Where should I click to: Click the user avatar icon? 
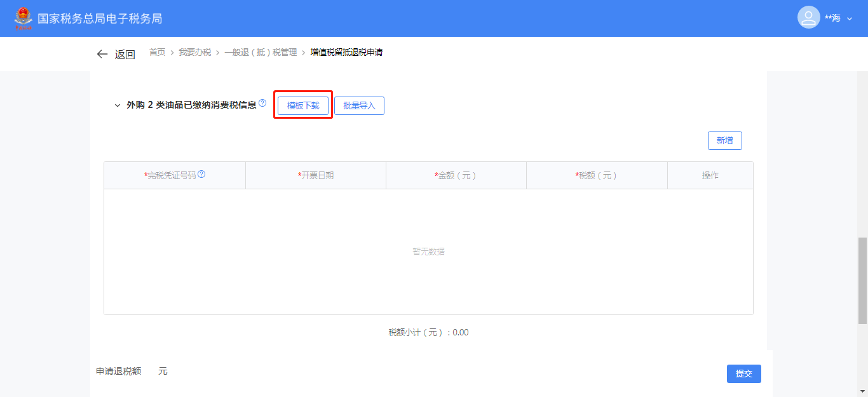808,18
